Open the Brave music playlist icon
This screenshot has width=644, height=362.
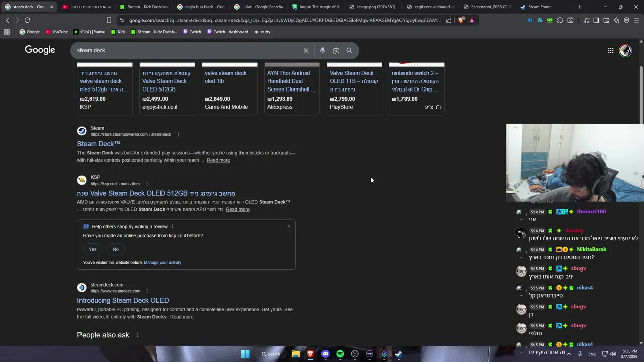[586, 20]
